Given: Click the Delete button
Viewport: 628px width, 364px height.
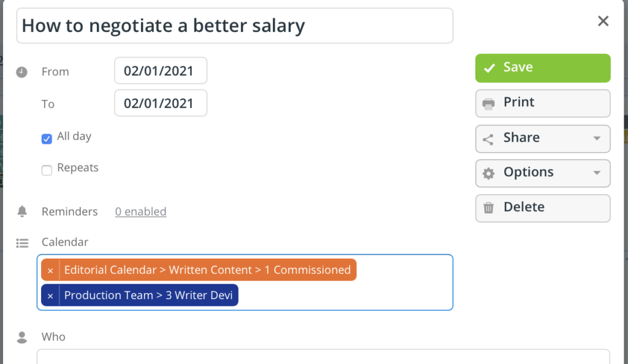Looking at the screenshot, I should (542, 207).
